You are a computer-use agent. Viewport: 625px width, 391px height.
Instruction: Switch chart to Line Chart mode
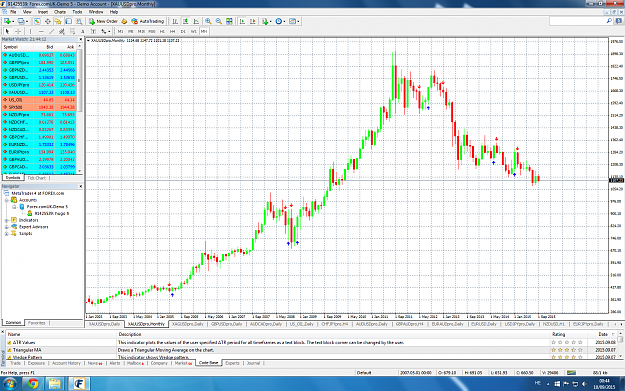click(x=196, y=21)
